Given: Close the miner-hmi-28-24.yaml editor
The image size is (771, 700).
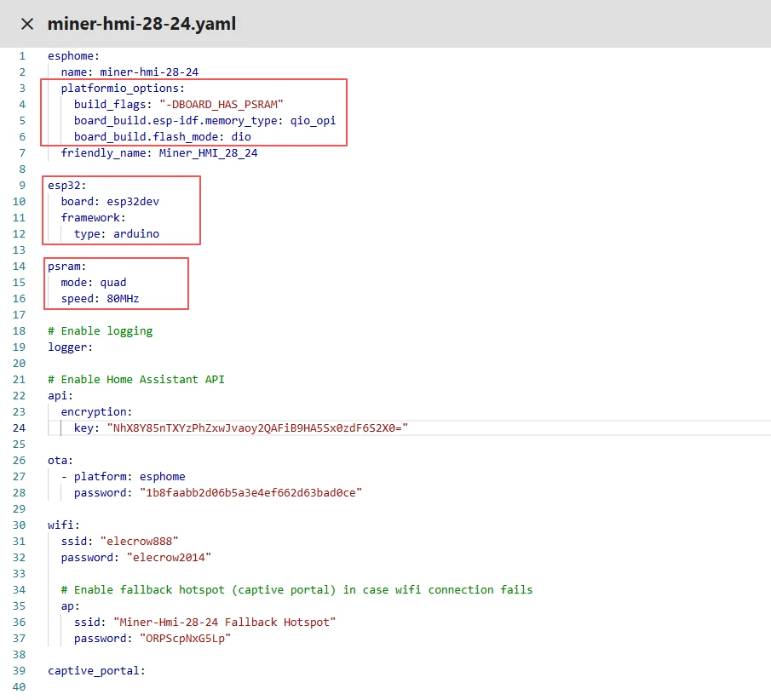Looking at the screenshot, I should tap(26, 24).
